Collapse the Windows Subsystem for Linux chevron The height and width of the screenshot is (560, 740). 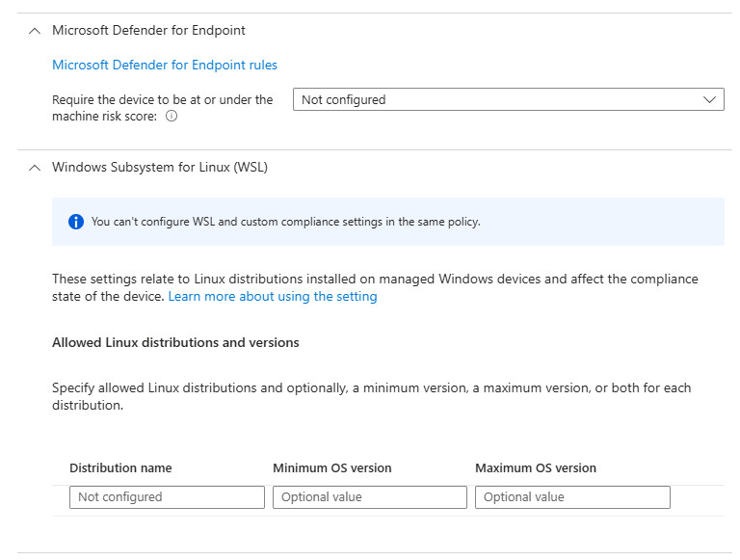pyautogui.click(x=35, y=168)
